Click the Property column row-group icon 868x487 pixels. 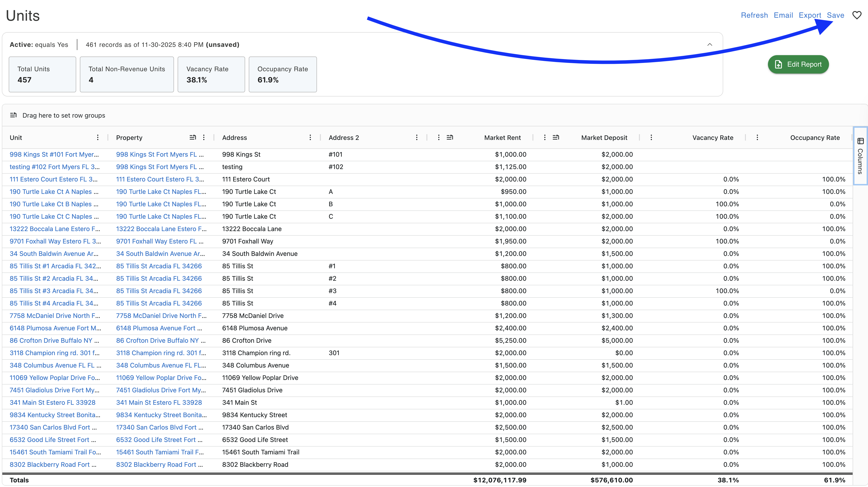tap(193, 137)
